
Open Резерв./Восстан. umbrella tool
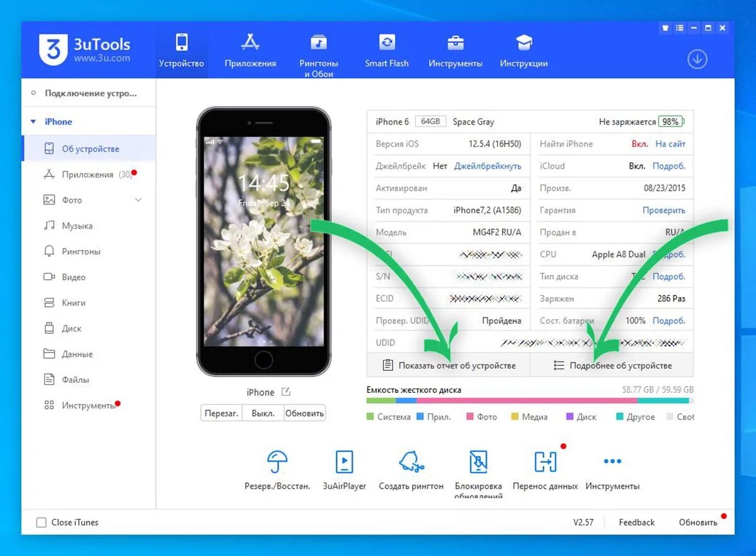click(277, 470)
